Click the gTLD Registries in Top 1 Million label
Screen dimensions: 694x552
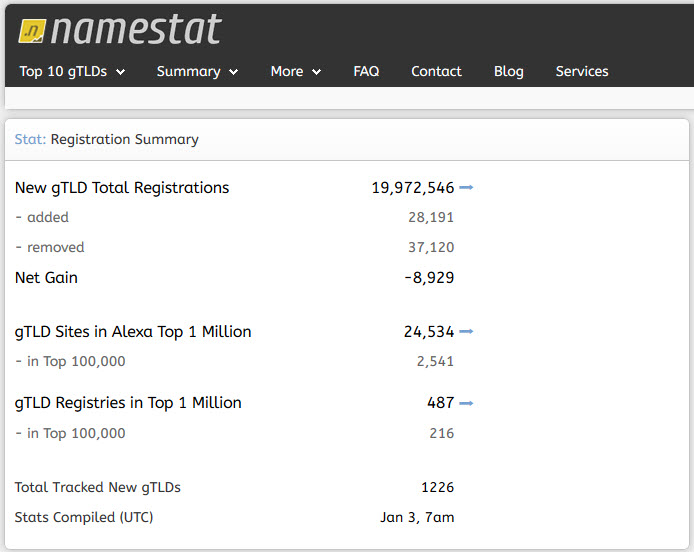(128, 403)
